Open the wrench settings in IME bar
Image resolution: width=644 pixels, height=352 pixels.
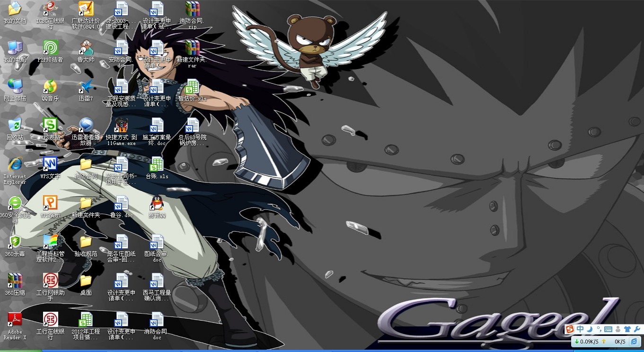tap(637, 329)
